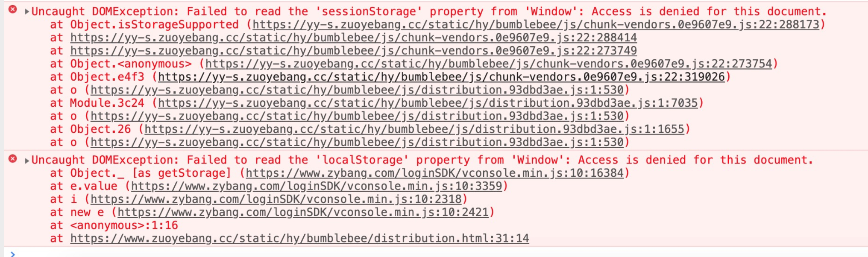
Task: Open Object.e4f3 source link 22:319026
Action: [x=442, y=77]
